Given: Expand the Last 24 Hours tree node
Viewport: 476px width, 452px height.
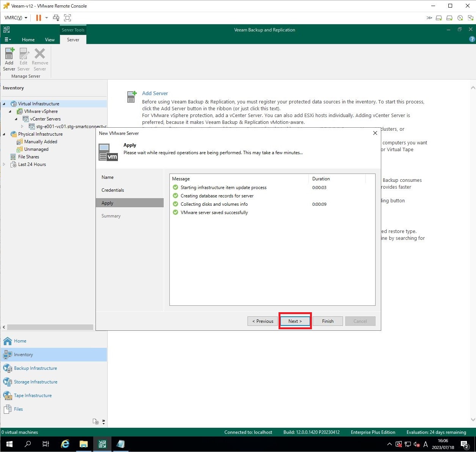Looking at the screenshot, I should pos(4,164).
